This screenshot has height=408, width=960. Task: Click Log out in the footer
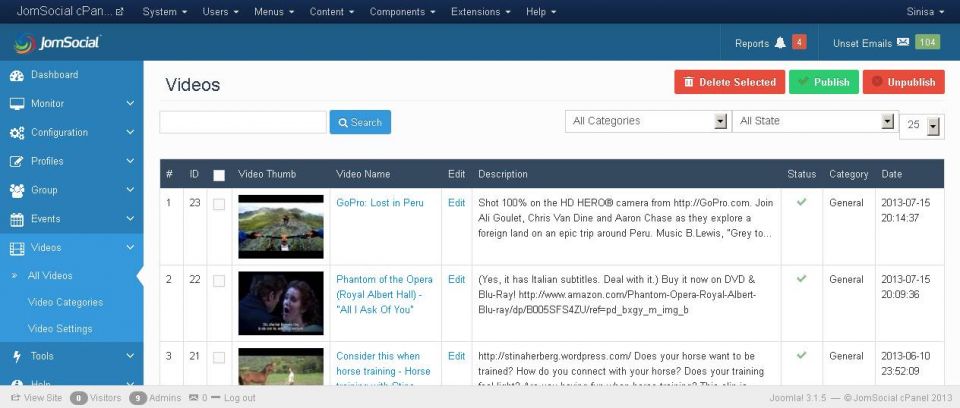click(239, 398)
